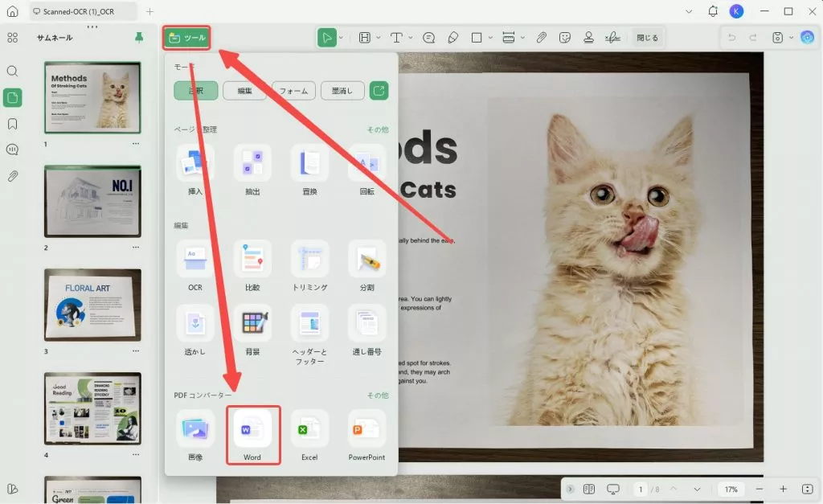Click the redo arrow icon
Image resolution: width=823 pixels, height=504 pixels.
click(753, 38)
